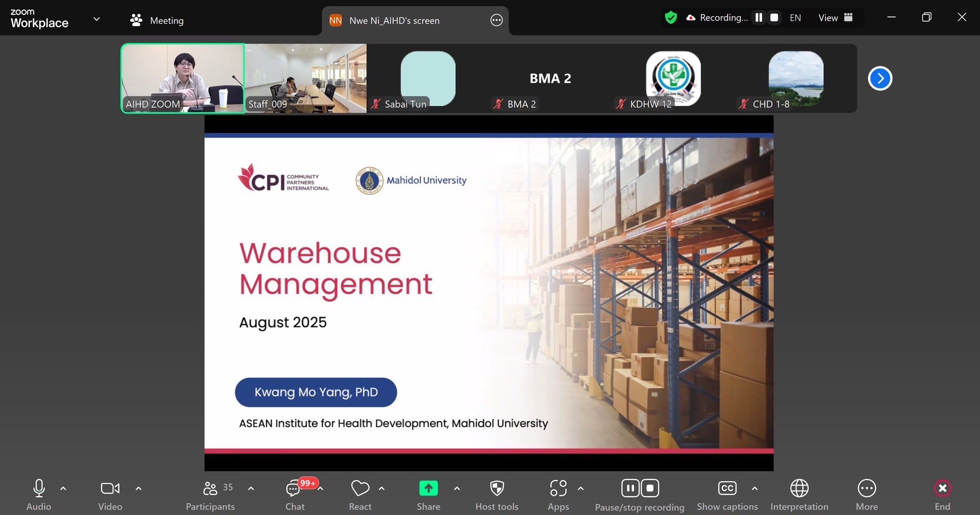Show next participants with blue arrow
The width and height of the screenshot is (980, 515).
[880, 78]
